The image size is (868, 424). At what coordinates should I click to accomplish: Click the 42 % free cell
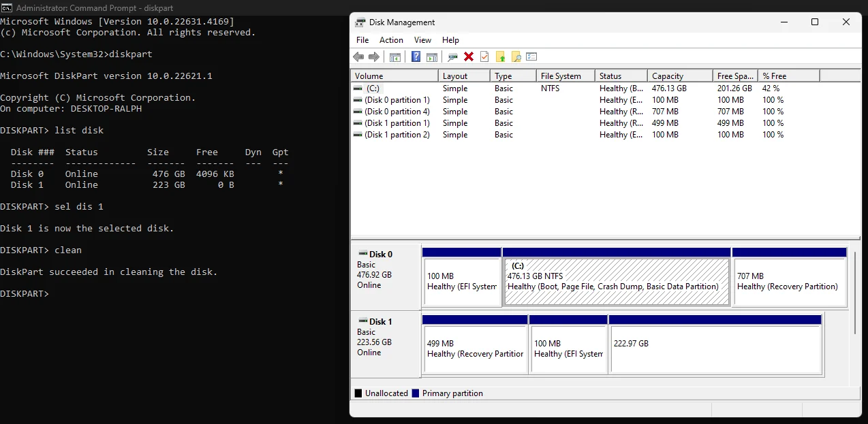pos(771,88)
